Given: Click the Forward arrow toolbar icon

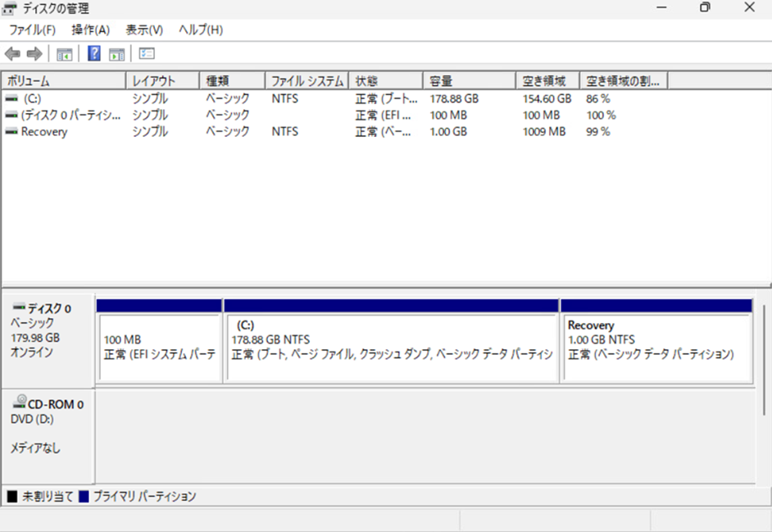Looking at the screenshot, I should pyautogui.click(x=34, y=54).
